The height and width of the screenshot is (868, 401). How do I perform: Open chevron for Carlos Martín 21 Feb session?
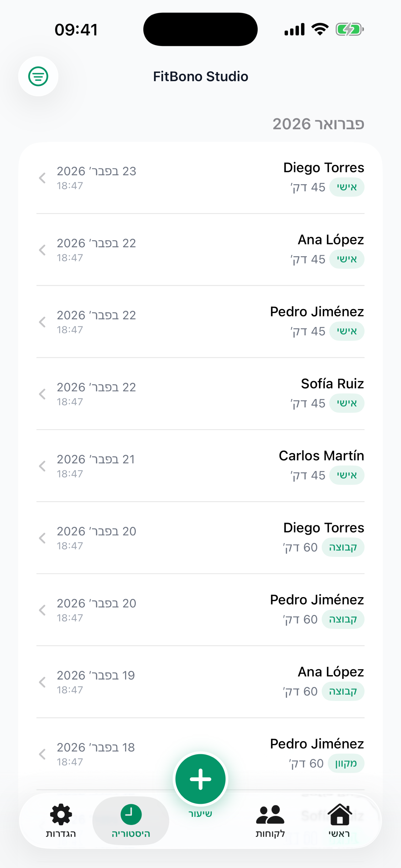[x=42, y=466]
